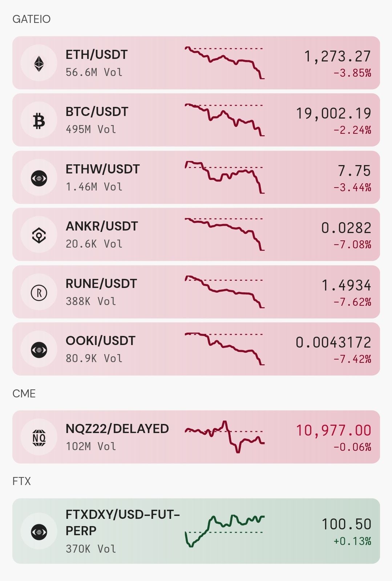392x581 pixels.
Task: Select the RUNE/USDT pair name
Action: 101,284
